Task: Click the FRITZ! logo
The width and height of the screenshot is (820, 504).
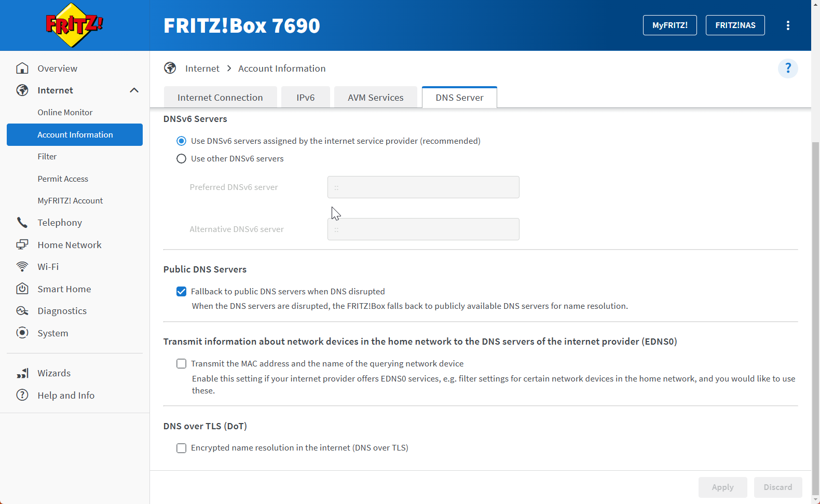Action: point(74,25)
